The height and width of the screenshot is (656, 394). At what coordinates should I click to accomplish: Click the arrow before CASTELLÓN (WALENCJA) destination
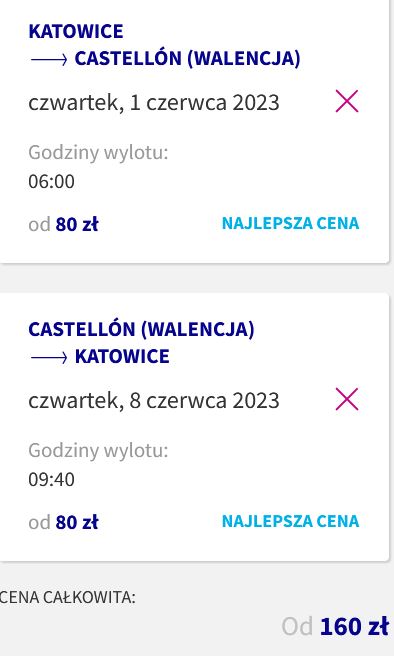tap(49, 60)
